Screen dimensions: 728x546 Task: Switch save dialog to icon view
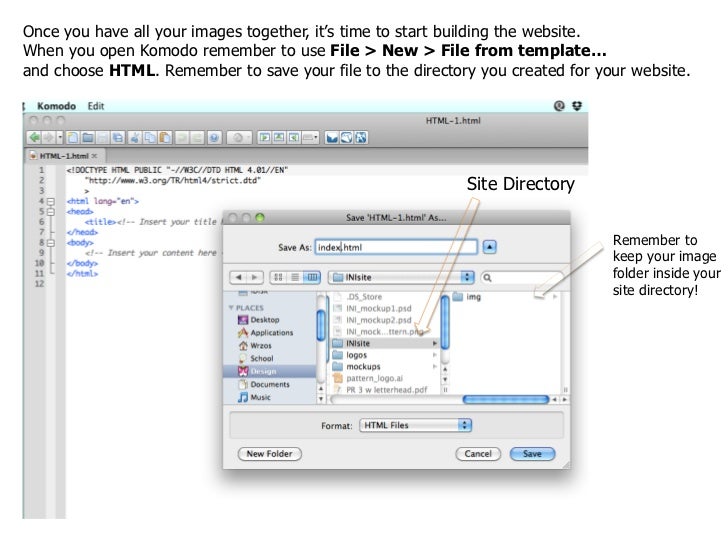pyautogui.click(x=278, y=277)
